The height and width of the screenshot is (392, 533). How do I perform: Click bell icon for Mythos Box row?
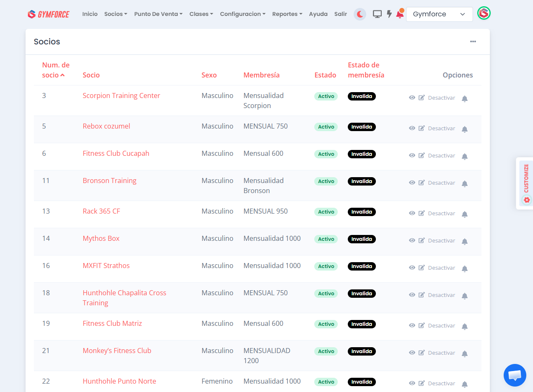click(x=464, y=241)
